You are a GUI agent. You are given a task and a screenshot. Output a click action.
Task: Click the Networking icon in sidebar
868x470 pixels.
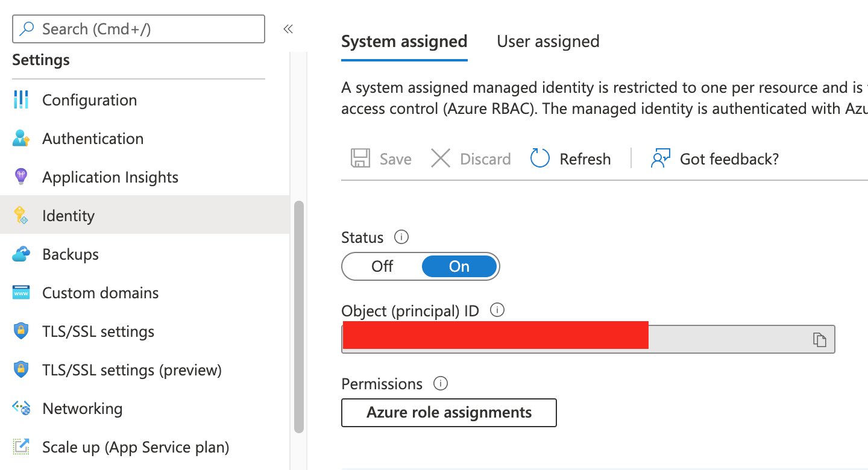20,409
